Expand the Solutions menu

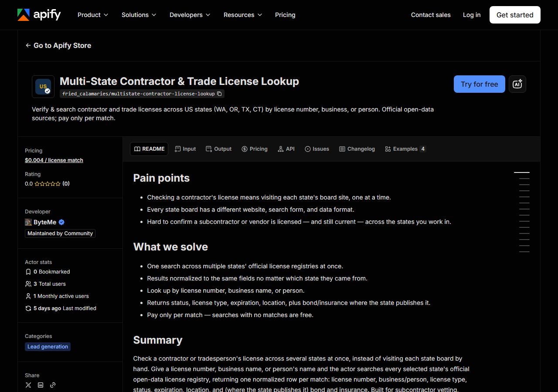click(x=139, y=15)
